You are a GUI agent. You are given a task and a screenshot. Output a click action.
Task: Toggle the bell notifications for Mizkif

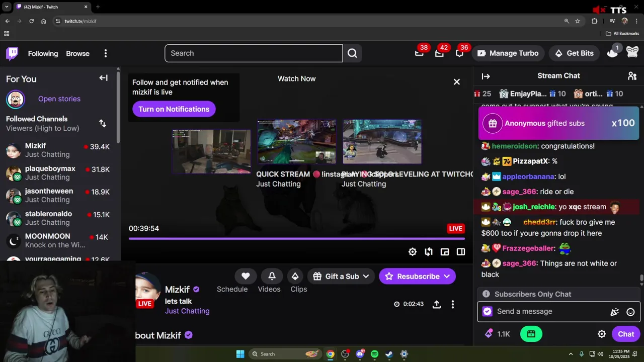272,276
